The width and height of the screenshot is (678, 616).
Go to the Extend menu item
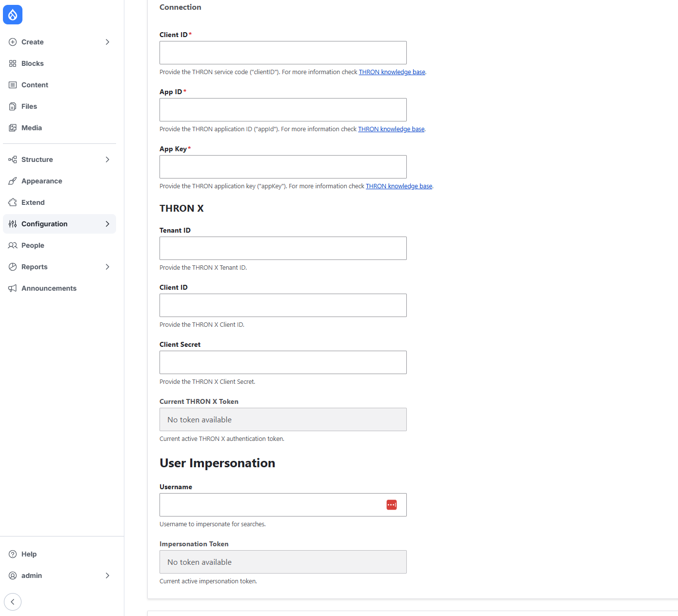point(60,202)
